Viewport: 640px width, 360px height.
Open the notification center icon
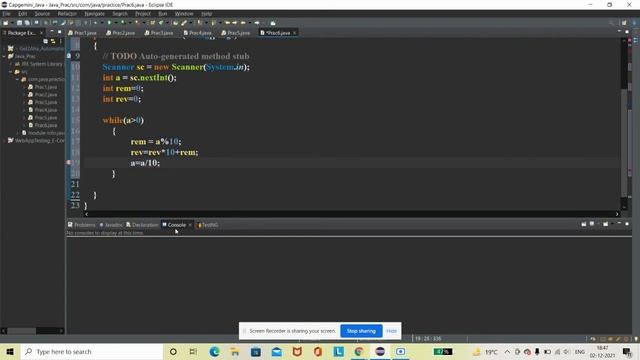pyautogui.click(x=627, y=351)
